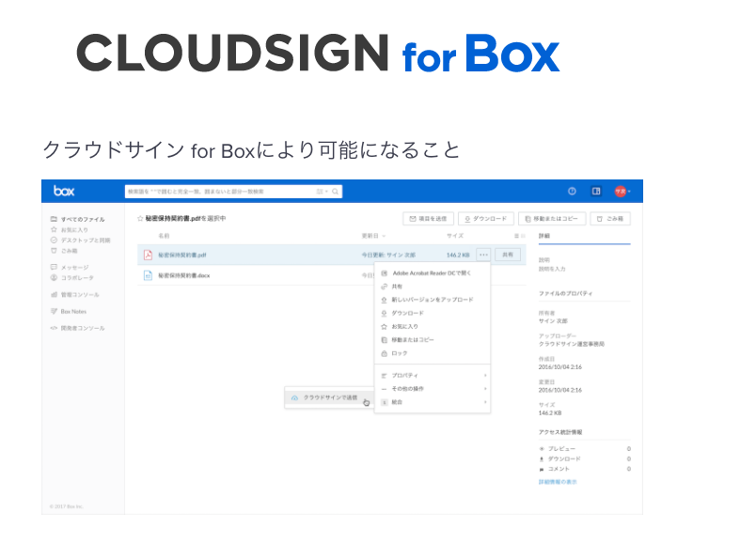The height and width of the screenshot is (543, 756).
Task: Click the magnifier search icon
Action: coord(335,192)
